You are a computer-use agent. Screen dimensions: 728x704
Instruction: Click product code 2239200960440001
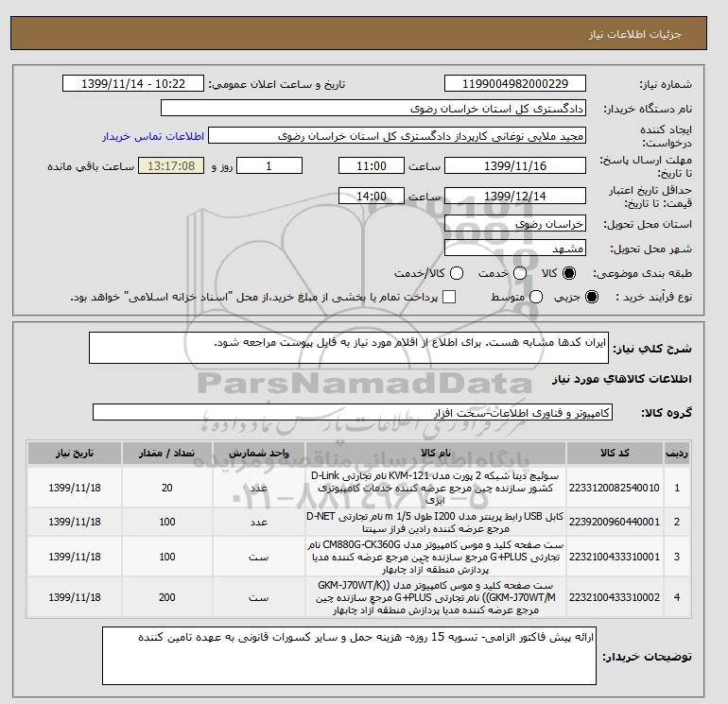615,522
